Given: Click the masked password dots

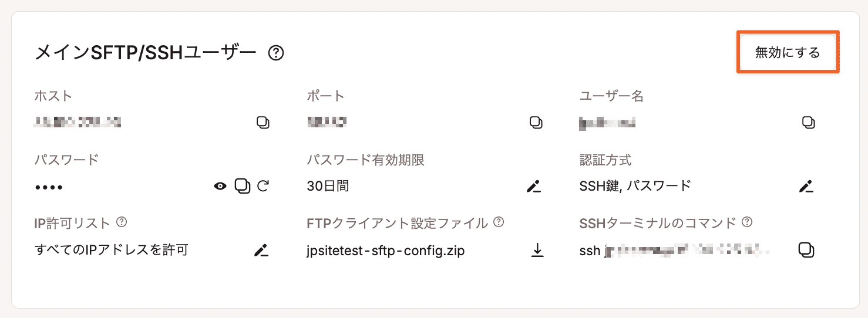Looking at the screenshot, I should (x=49, y=188).
